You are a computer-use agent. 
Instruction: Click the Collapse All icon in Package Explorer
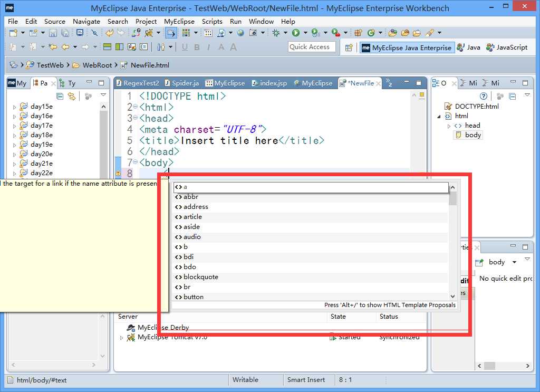point(60,96)
